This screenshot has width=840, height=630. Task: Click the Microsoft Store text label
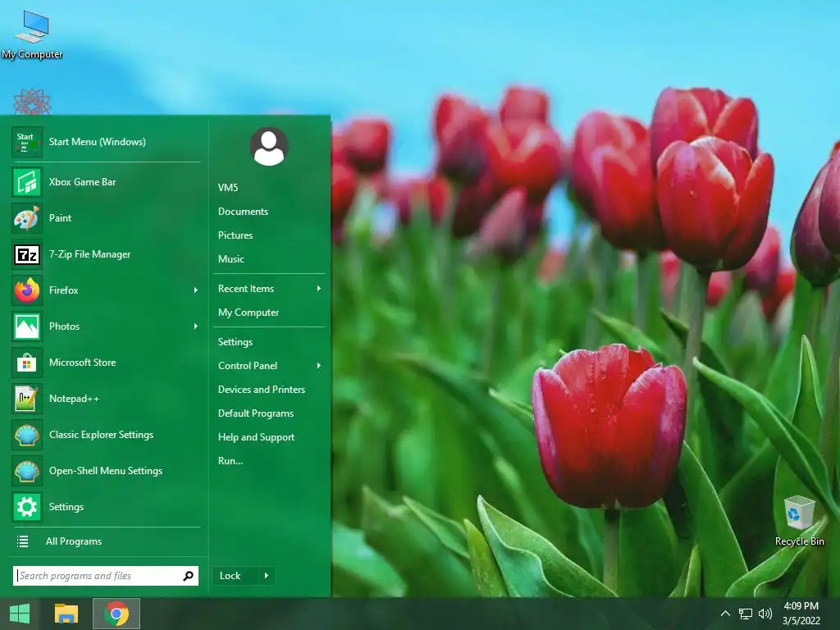point(83,363)
